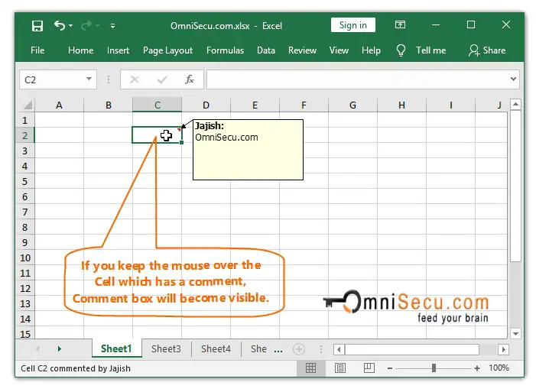
Task: Open the Formulas ribbon tab
Action: coord(225,50)
